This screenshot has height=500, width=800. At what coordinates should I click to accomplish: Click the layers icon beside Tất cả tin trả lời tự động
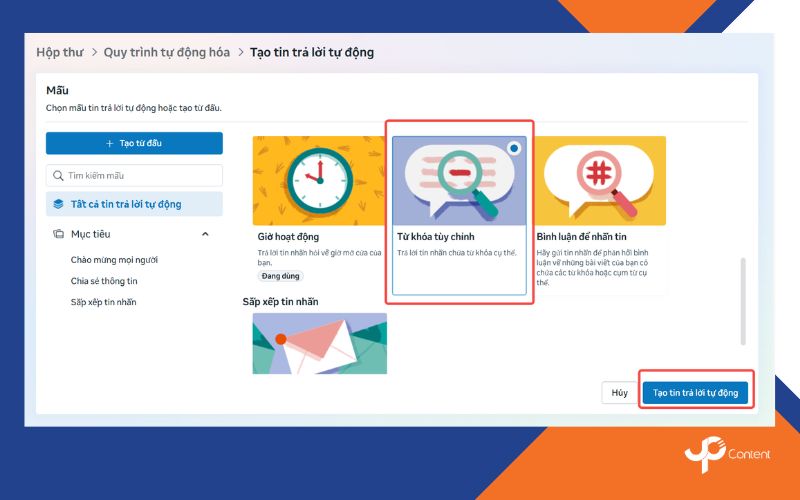[58, 204]
